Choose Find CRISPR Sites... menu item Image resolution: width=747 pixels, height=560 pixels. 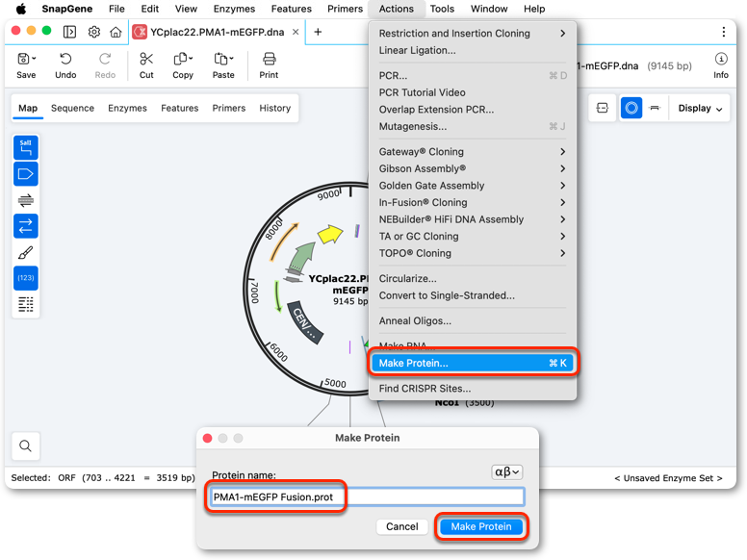pos(472,389)
